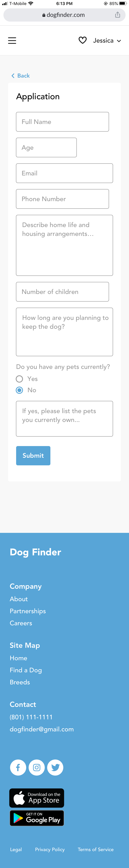Viewport: 129px width, 868px height.
Task: Tap the Get it on Google Play badge
Action: click(x=37, y=818)
